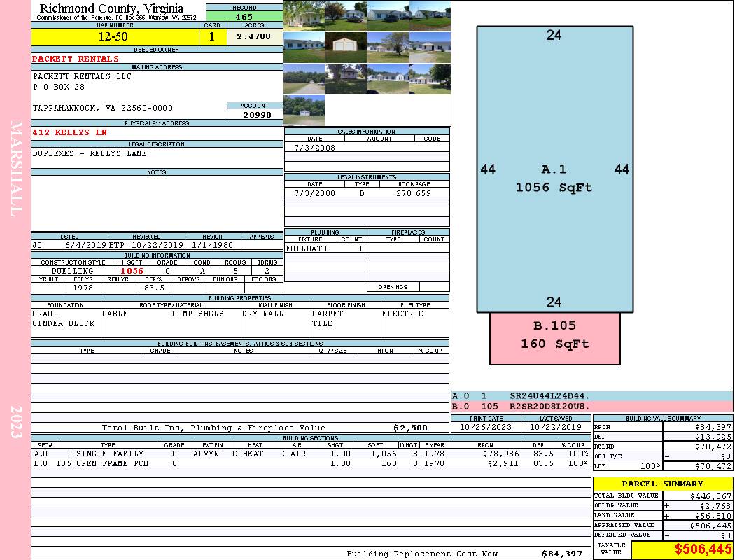Click the account number 20990 field

coord(255,115)
